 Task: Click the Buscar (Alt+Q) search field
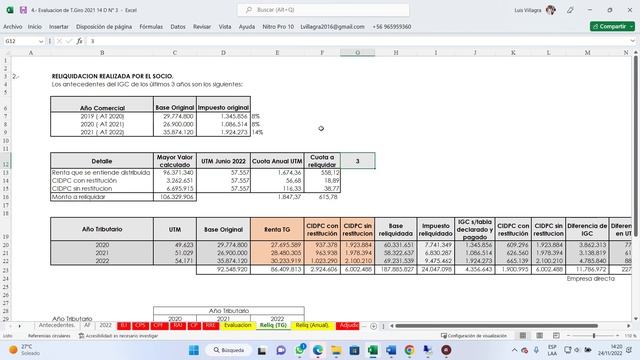323,10
